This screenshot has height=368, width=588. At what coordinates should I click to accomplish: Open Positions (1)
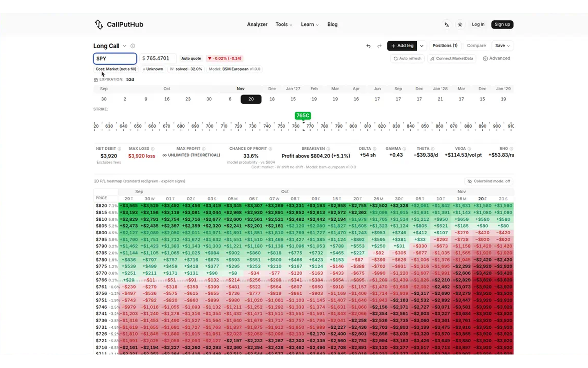click(x=445, y=46)
